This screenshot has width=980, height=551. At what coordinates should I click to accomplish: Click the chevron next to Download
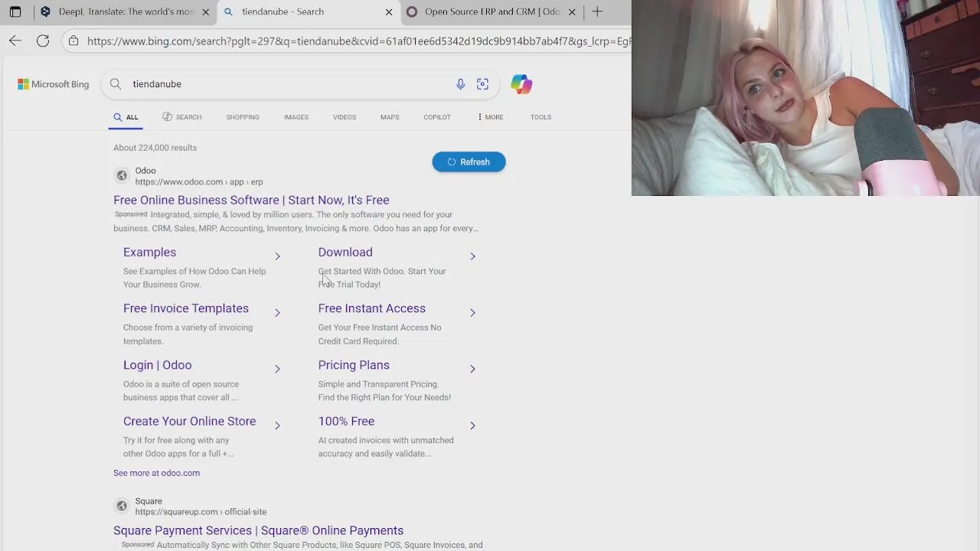coord(472,256)
